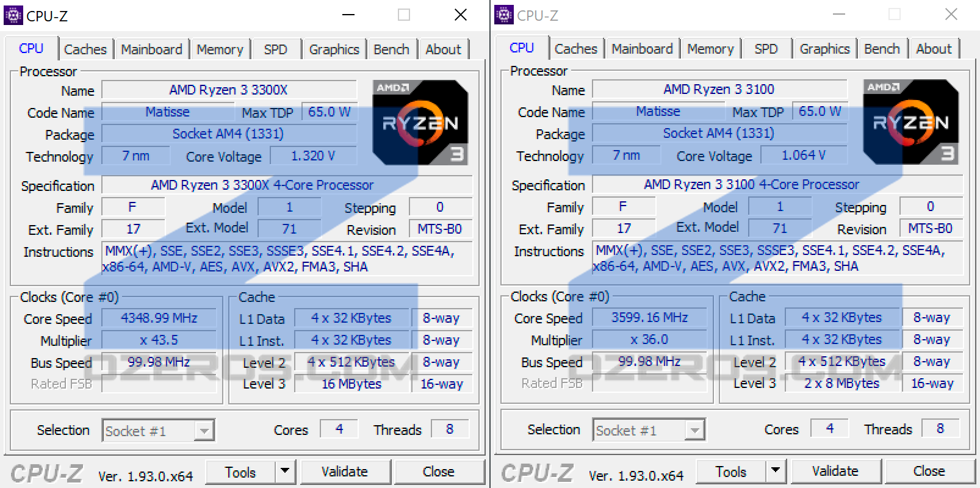Image resolution: width=980 pixels, height=488 pixels.
Task: Go to SPD tab in left window
Action: pyautogui.click(x=276, y=49)
